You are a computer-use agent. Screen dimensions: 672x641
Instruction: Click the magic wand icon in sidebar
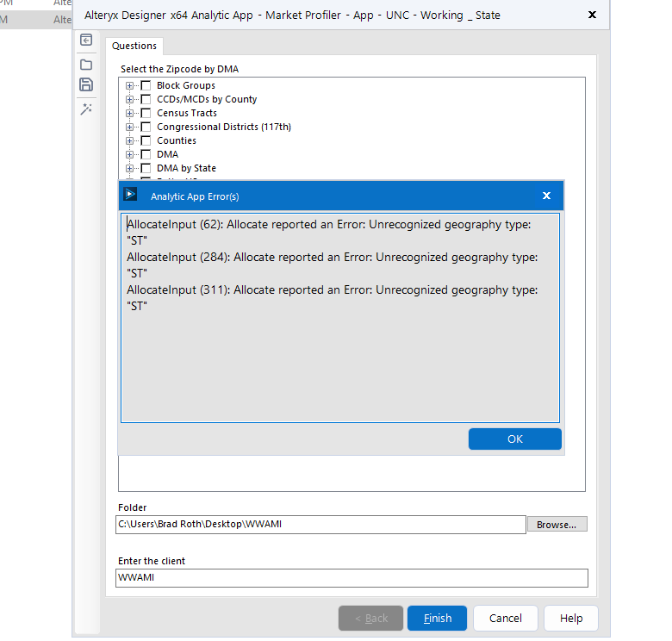point(86,109)
